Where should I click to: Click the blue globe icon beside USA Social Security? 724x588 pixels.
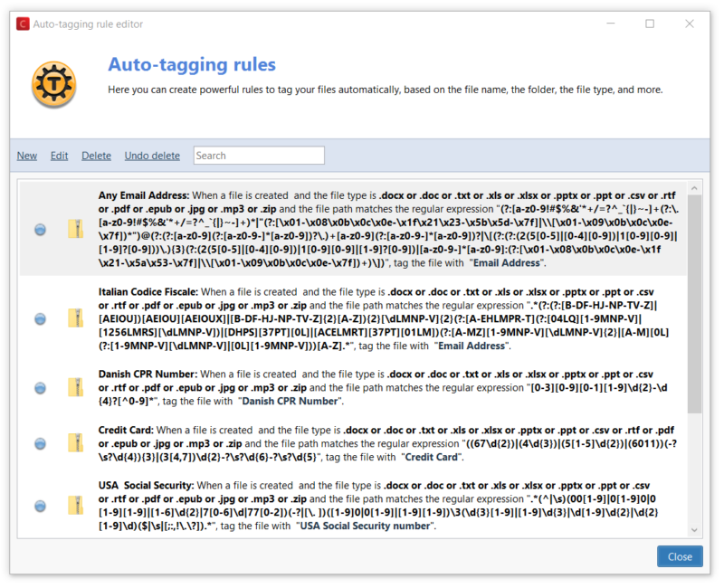[40, 507]
